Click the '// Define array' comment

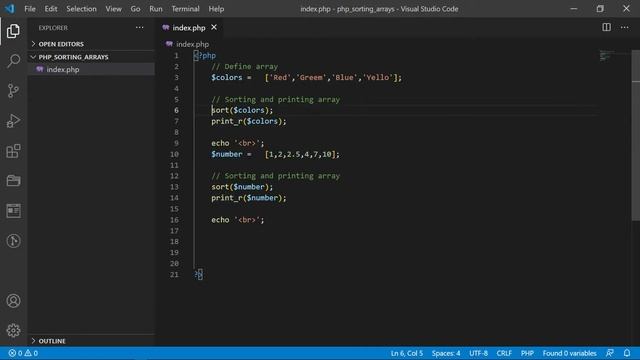tap(244, 67)
